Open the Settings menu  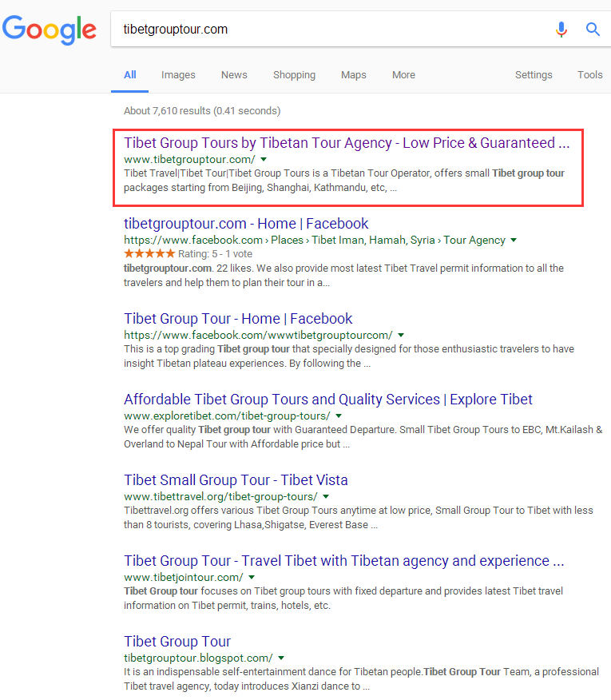tap(534, 75)
